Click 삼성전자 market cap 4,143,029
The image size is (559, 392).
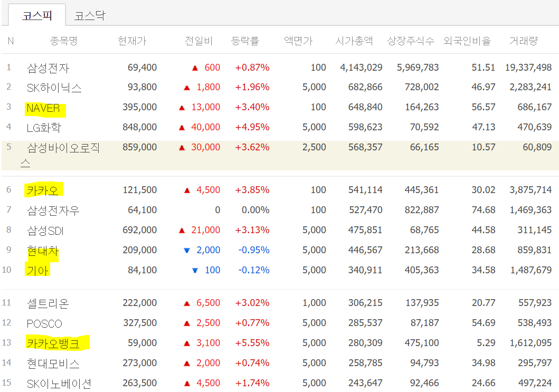click(x=361, y=68)
